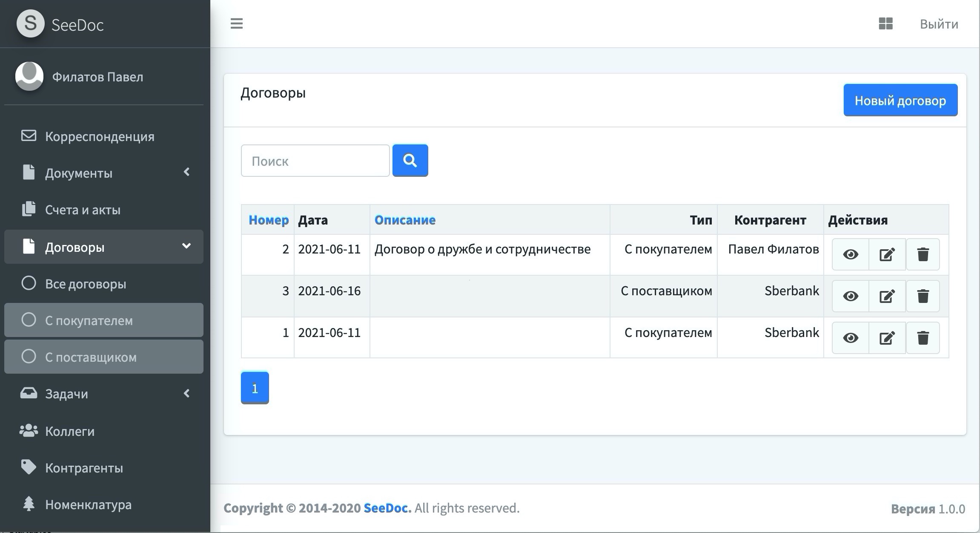This screenshot has width=980, height=533.
Task: Delete contract 1 using trash icon
Action: tap(923, 338)
